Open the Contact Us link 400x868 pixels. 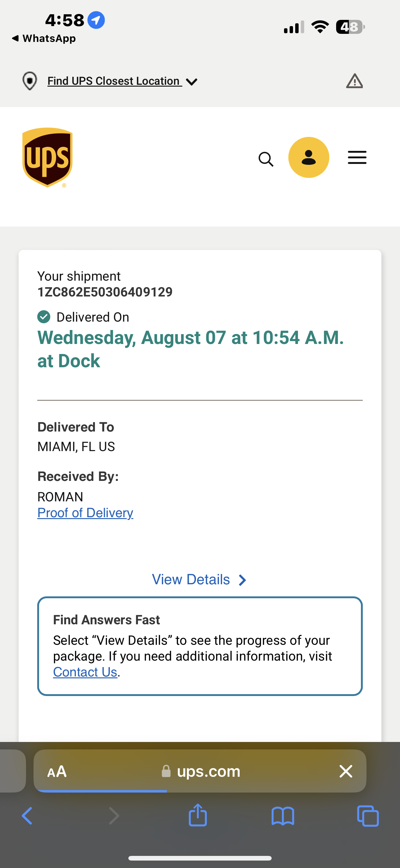85,672
